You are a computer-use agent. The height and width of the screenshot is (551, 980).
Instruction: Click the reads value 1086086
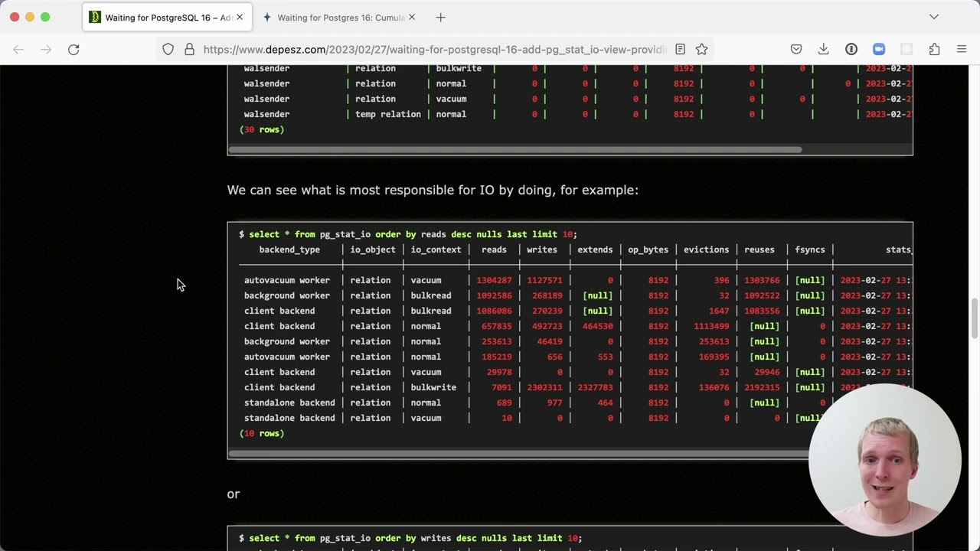[494, 311]
